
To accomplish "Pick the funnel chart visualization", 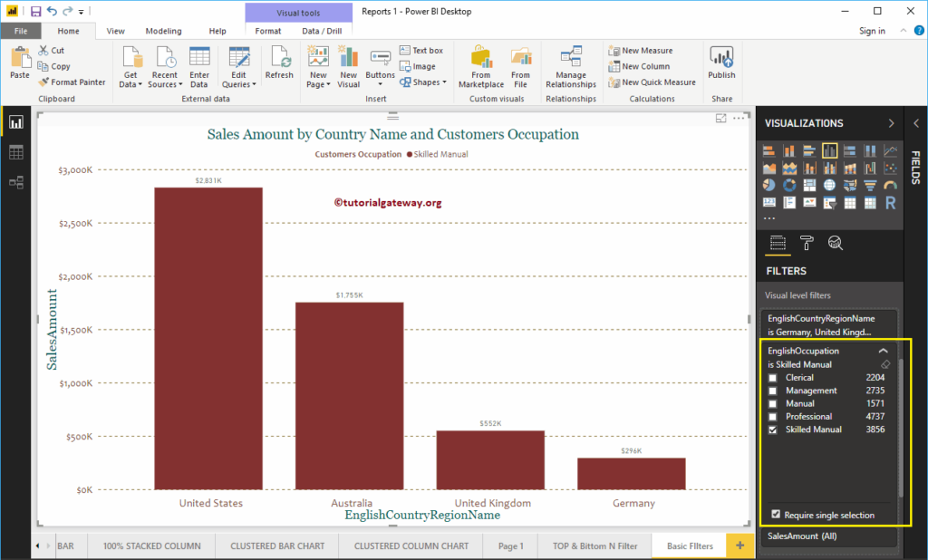I will pos(869,185).
